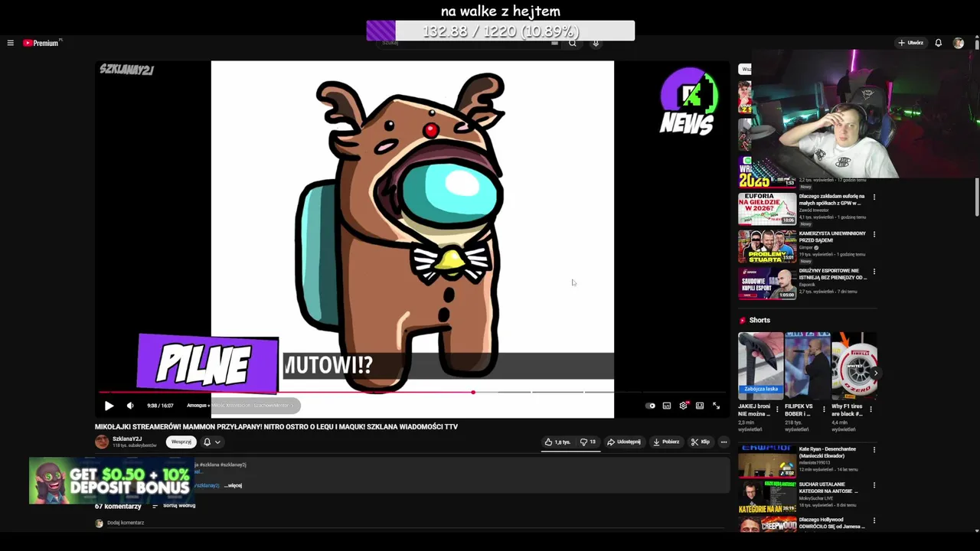
Task: Open options for Dlaczego zakładam euforię video
Action: click(874, 197)
